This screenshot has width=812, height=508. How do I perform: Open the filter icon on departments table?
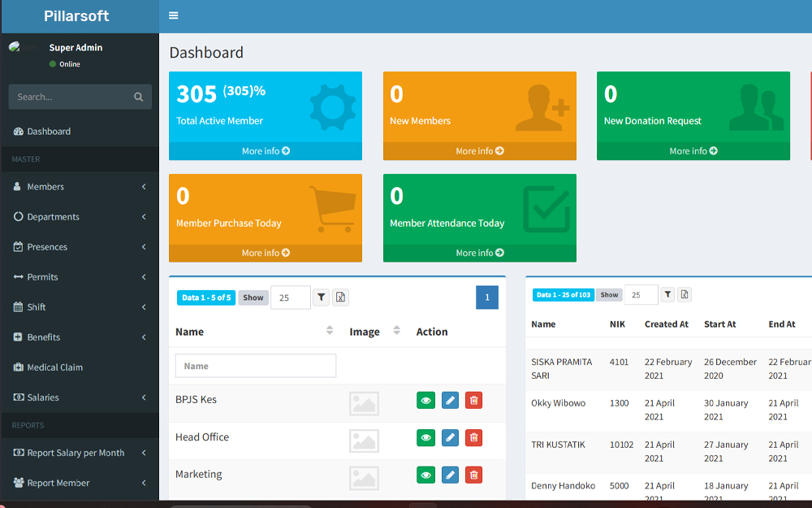[x=320, y=297]
